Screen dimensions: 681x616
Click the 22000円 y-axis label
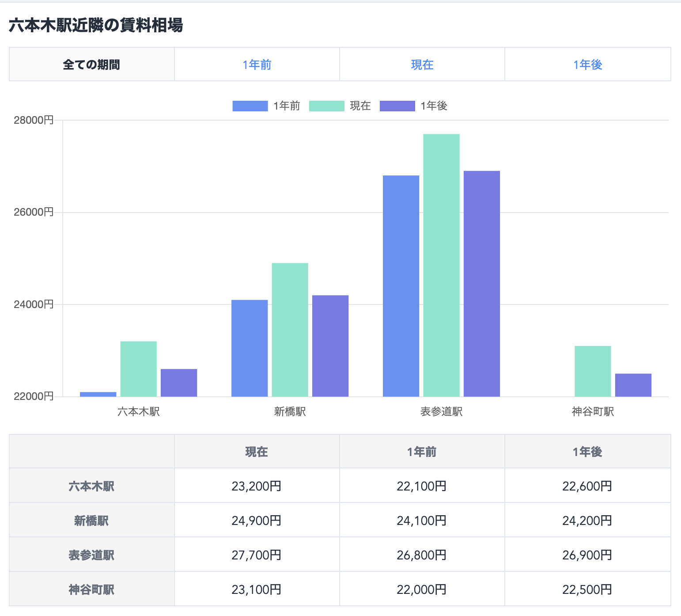[34, 396]
